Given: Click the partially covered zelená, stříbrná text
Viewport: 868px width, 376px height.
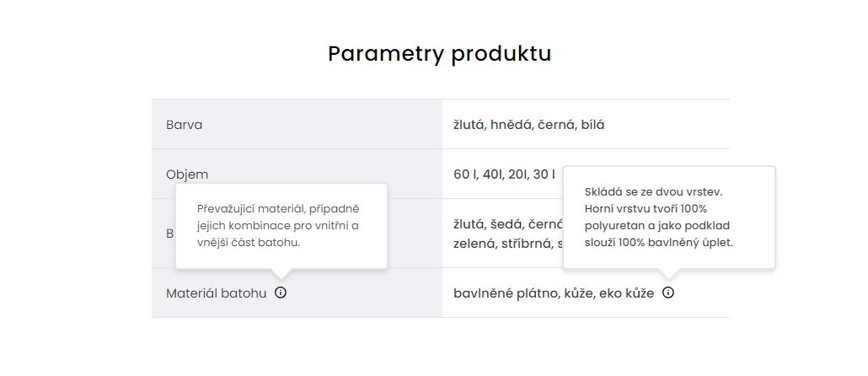Looking at the screenshot, I should tap(502, 244).
